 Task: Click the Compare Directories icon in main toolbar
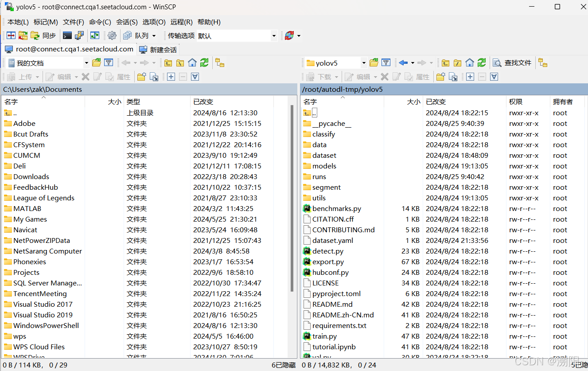click(11, 35)
